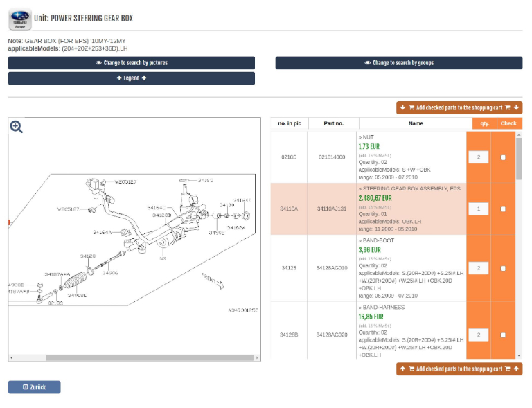The image size is (532, 408).
Task: Click the 'Name' column header
Action: point(415,123)
